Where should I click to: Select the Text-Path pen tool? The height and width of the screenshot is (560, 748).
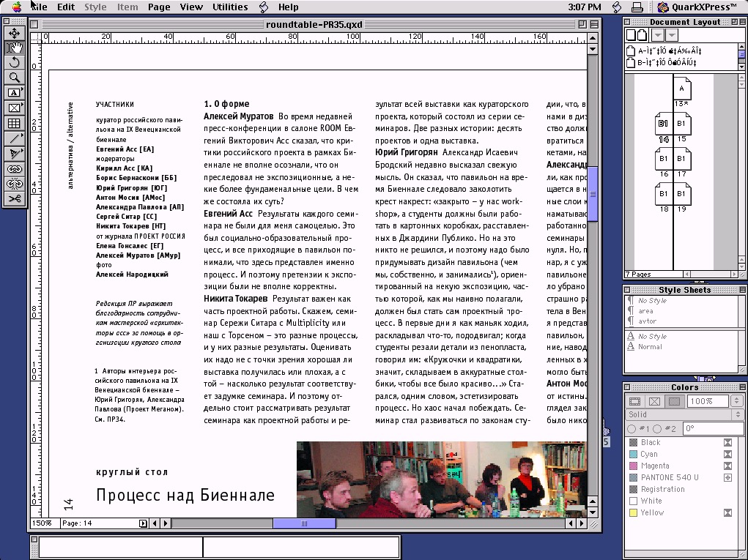15,154
